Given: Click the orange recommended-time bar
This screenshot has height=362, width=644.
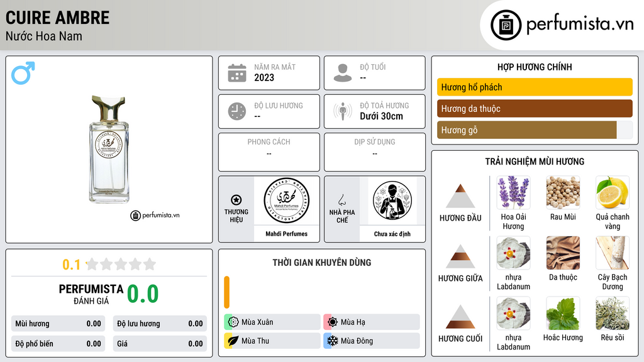Looking at the screenshot, I should [x=226, y=292].
